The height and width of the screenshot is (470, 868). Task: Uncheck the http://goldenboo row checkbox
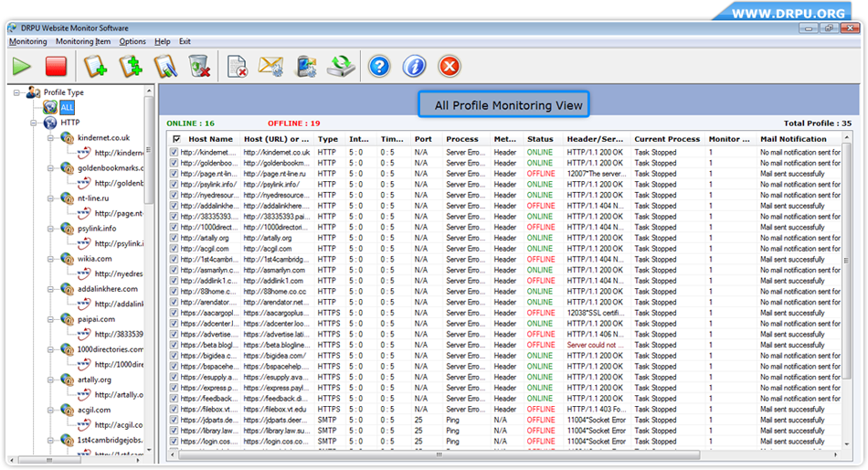click(x=175, y=163)
